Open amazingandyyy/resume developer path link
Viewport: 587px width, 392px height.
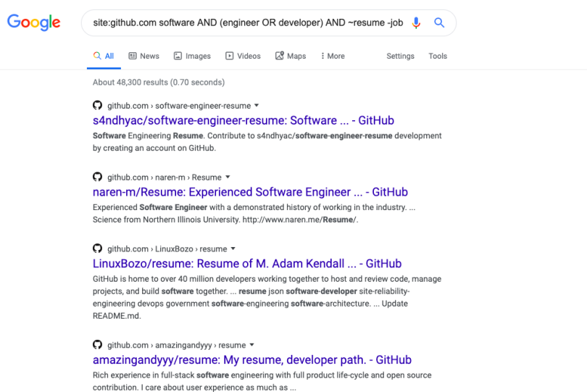click(252, 360)
